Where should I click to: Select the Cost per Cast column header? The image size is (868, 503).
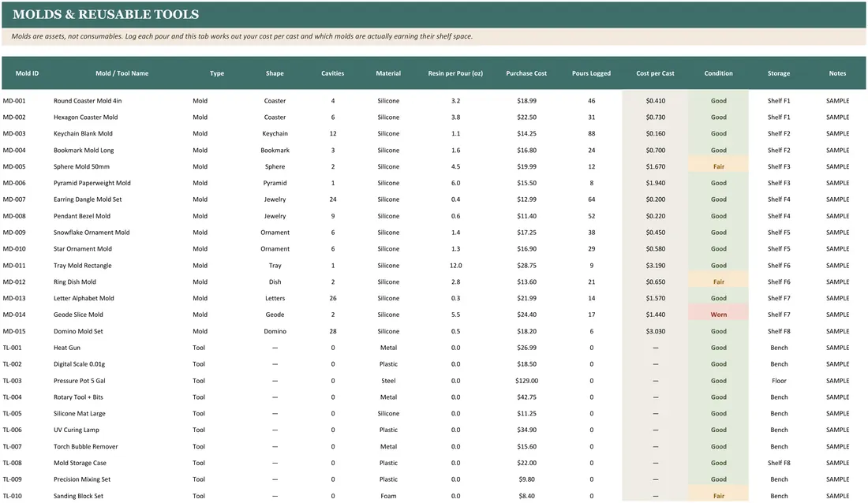tap(656, 73)
